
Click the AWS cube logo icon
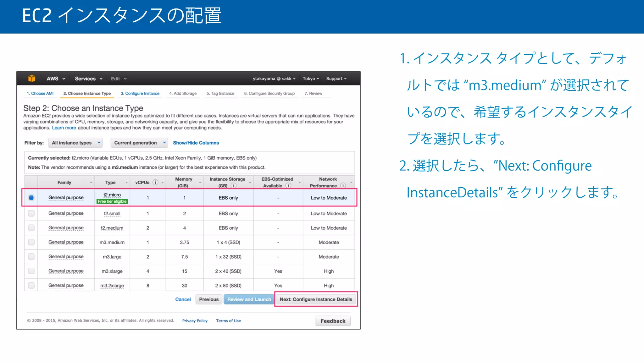(32, 79)
